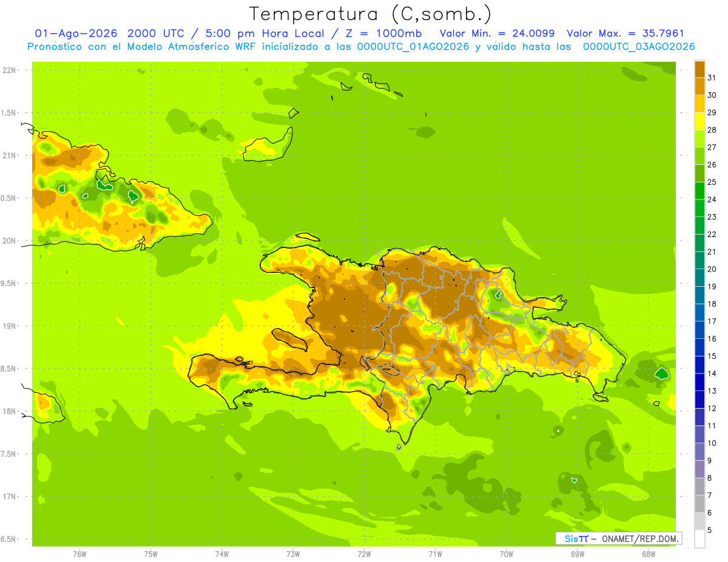Pick the yellow legend swatch between 28 and 29
Image resolution: width=728 pixels, height=562 pixels.
(699, 121)
